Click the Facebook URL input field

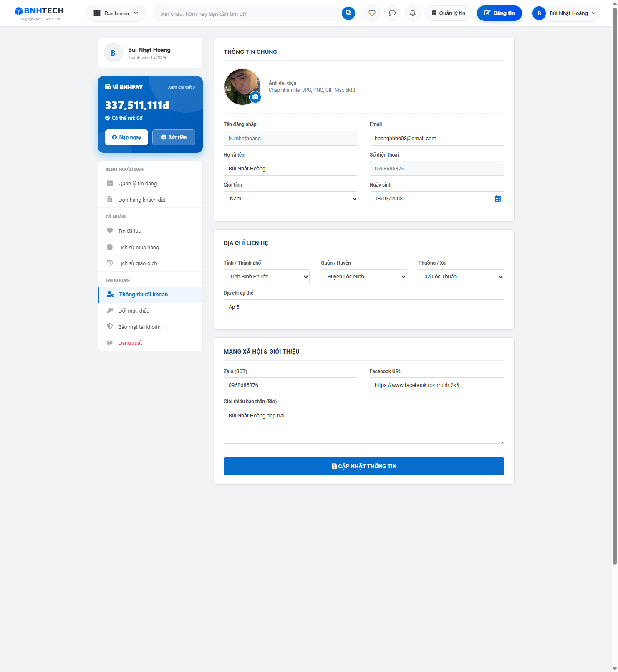click(x=436, y=385)
